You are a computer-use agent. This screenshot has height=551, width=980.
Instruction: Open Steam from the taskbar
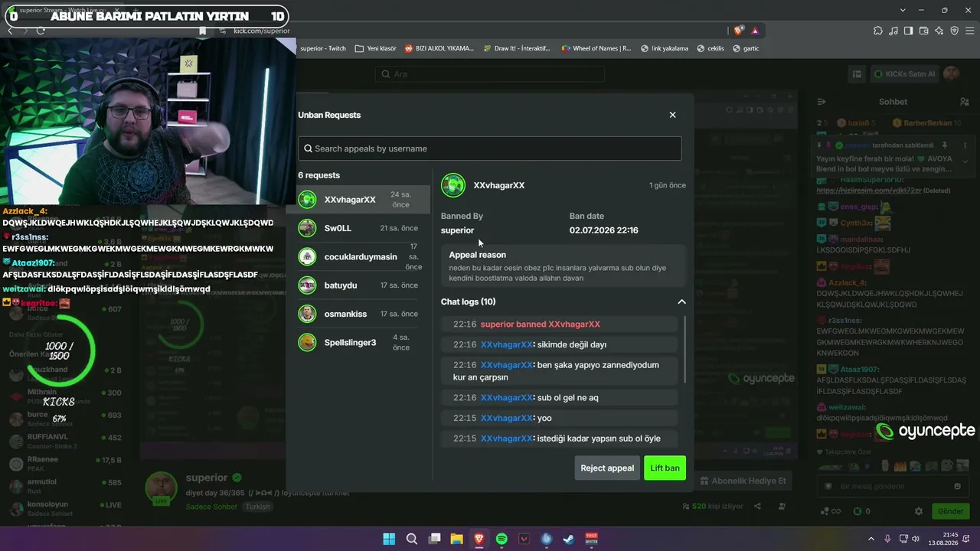pos(569,539)
